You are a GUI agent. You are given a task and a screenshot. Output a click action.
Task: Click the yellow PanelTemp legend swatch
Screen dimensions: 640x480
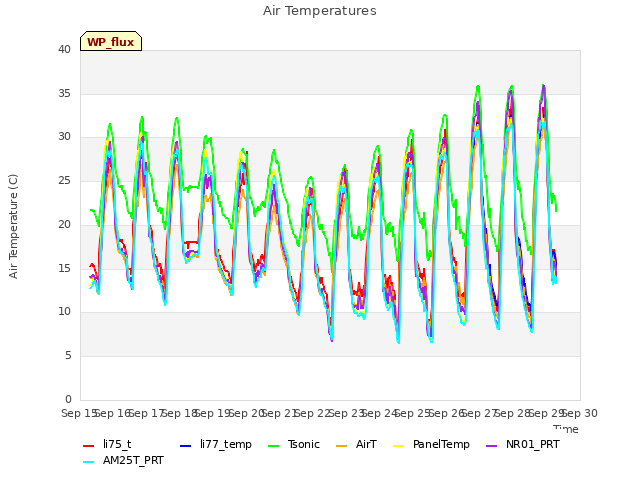coord(398,446)
